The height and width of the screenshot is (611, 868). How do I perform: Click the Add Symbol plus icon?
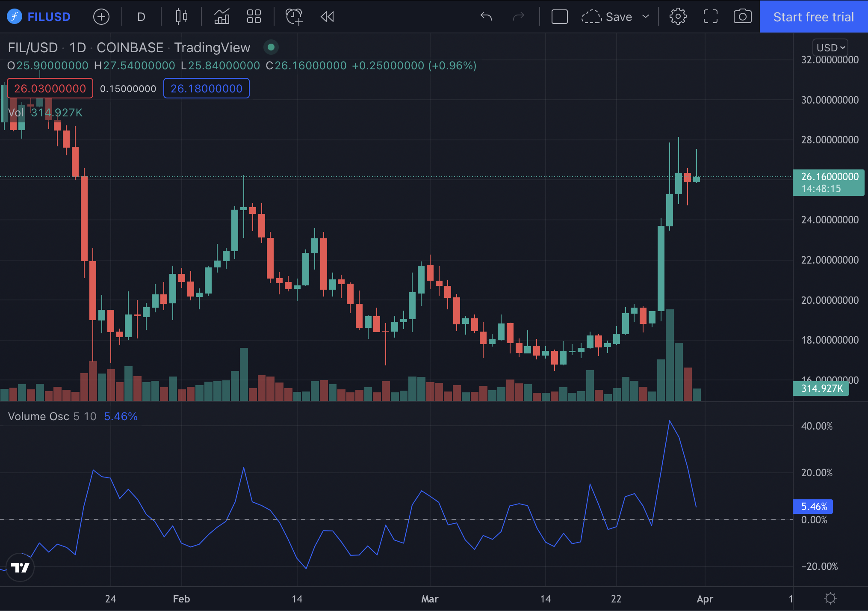point(101,16)
